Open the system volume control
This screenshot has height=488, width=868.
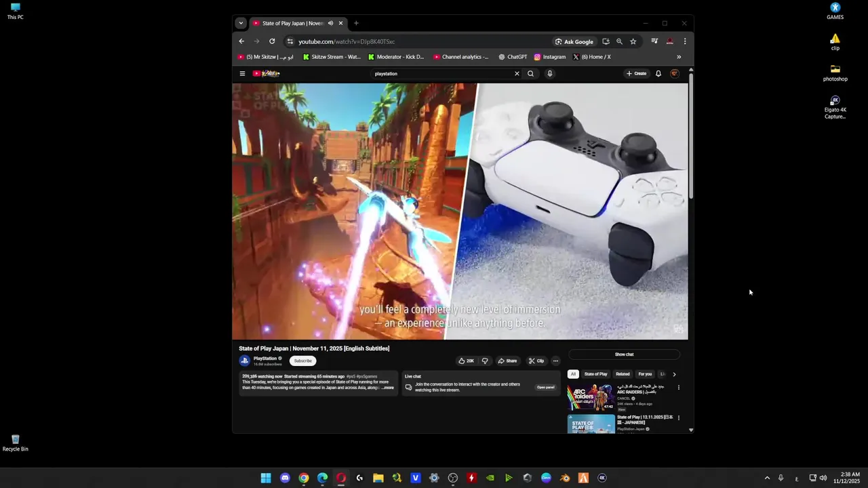coord(823,478)
